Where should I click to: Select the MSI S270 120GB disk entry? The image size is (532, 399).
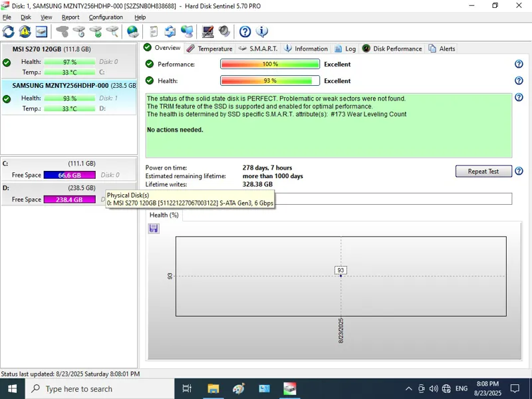click(x=68, y=61)
